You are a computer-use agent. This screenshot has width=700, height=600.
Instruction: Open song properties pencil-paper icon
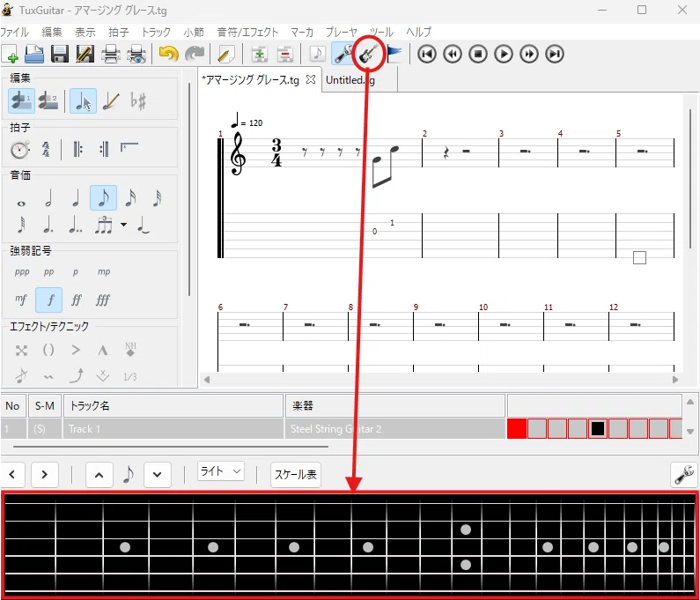pos(226,55)
